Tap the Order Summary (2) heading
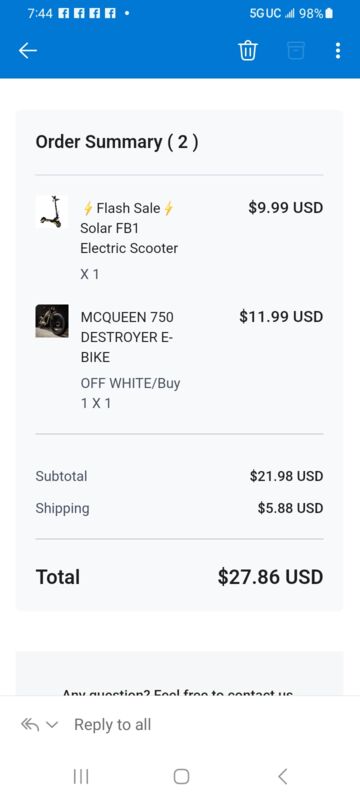The width and height of the screenshot is (360, 800). (117, 142)
